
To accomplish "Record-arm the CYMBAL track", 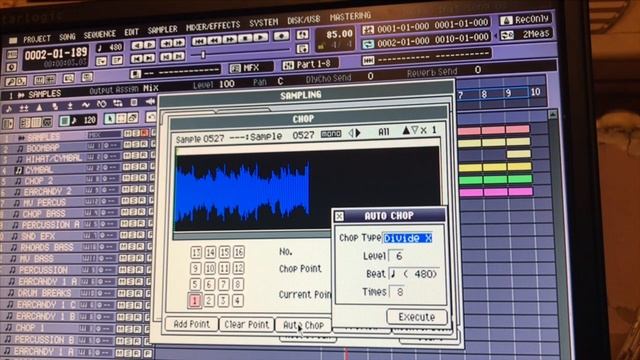I will point(144,167).
